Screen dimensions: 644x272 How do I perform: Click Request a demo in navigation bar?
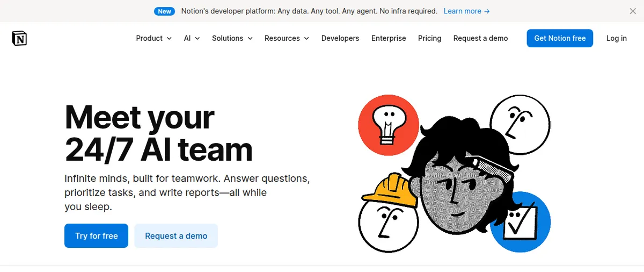(x=480, y=38)
